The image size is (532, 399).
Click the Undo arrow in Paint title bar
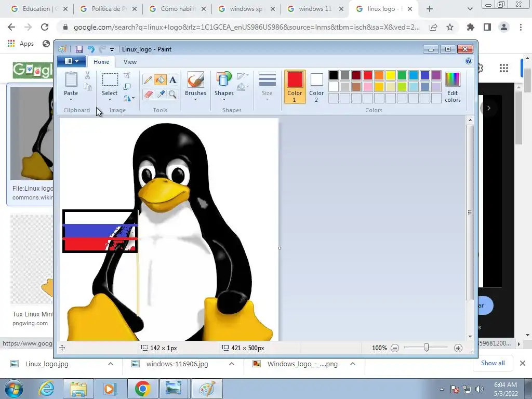(x=90, y=49)
